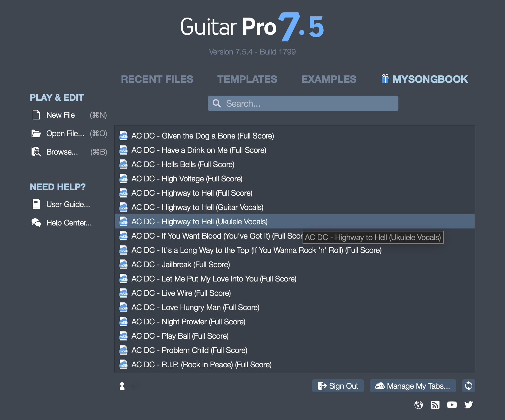
Task: Select AC DC - Highway to Hell (Guitar Vocals)
Action: (295, 207)
